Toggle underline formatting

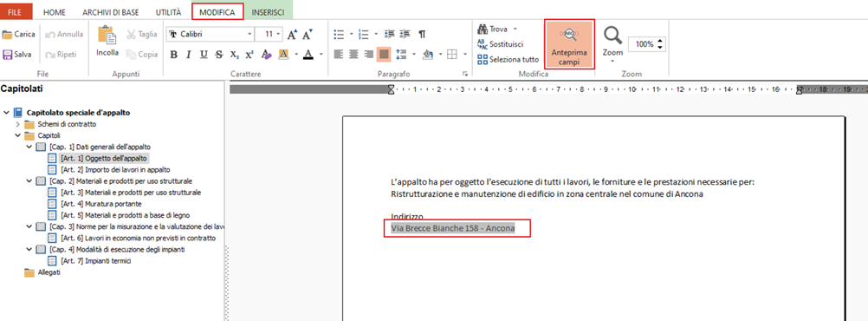[204, 55]
